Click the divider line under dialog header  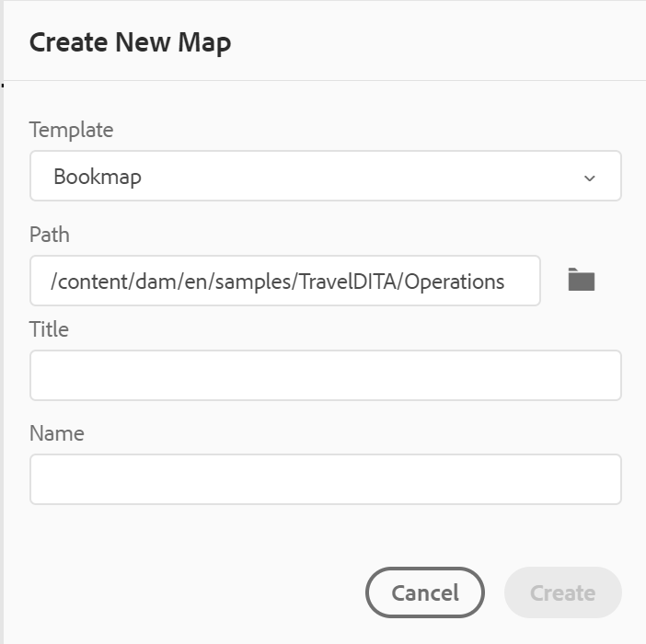[x=325, y=80]
